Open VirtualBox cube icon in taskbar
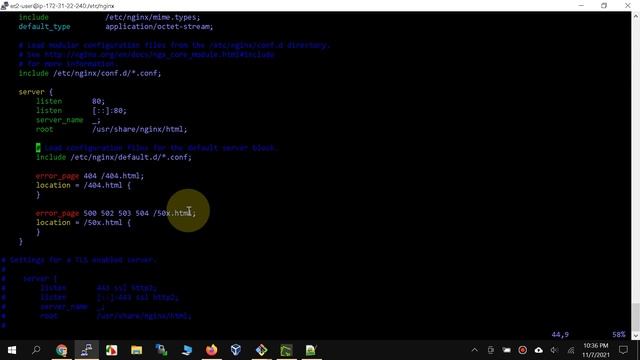The image size is (640, 360). [236, 350]
